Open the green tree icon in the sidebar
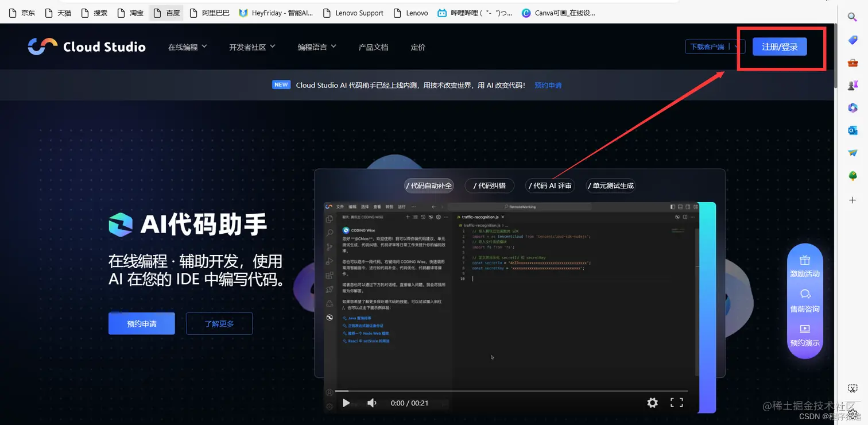 pos(852,176)
